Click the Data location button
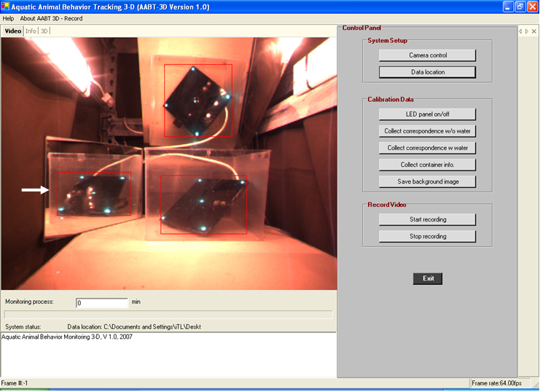Image resolution: width=540 pixels, height=392 pixels. (x=427, y=72)
